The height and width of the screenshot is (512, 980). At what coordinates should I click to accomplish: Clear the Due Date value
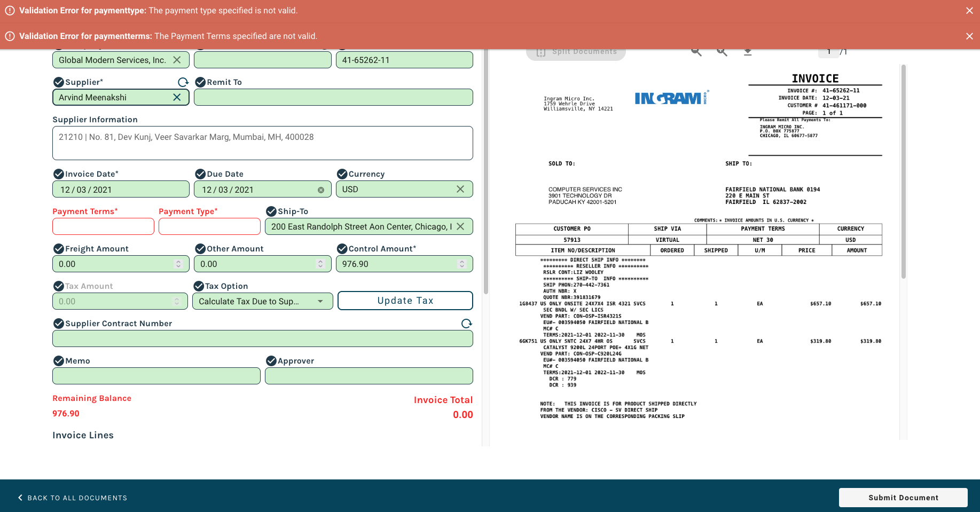click(x=320, y=190)
